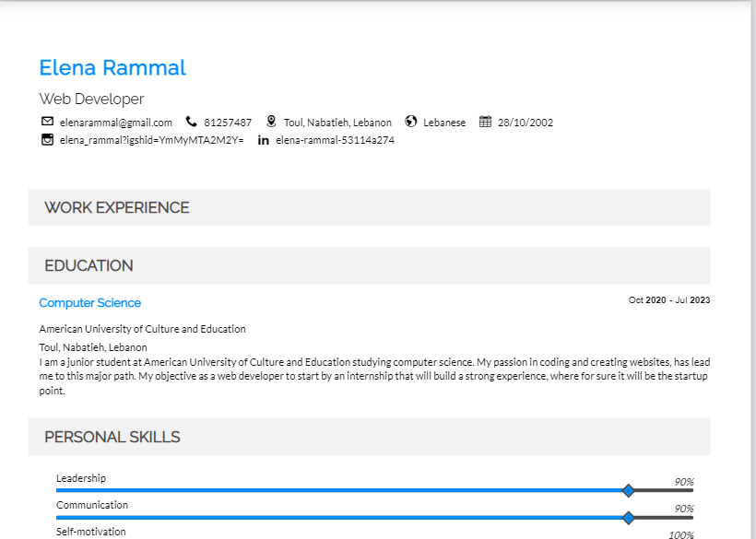Click the phone handset icon
The width and height of the screenshot is (756, 539).
192,122
